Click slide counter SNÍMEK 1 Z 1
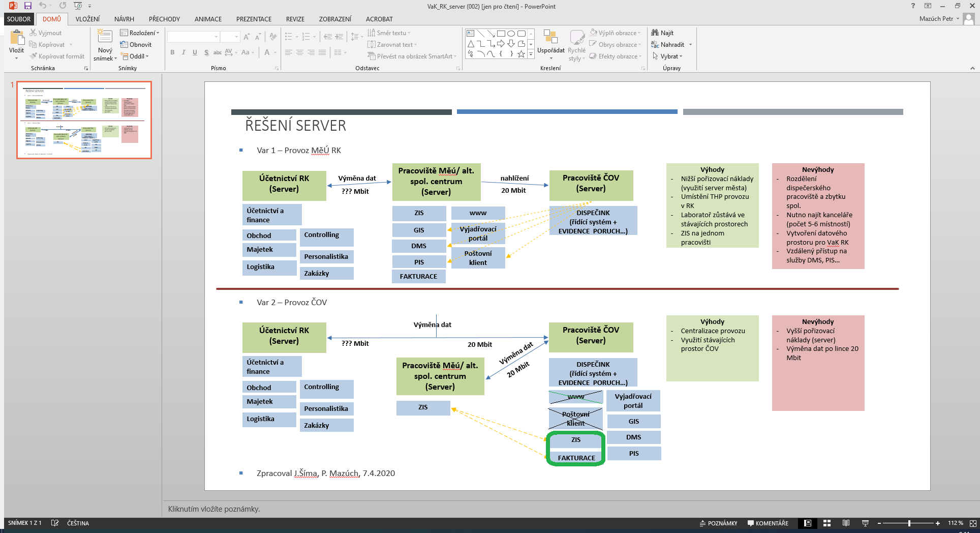 24,523
